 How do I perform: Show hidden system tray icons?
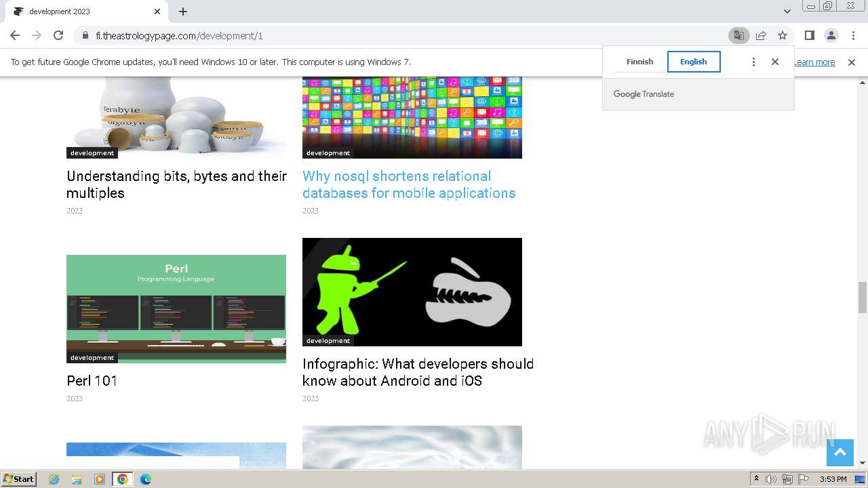tap(756, 479)
